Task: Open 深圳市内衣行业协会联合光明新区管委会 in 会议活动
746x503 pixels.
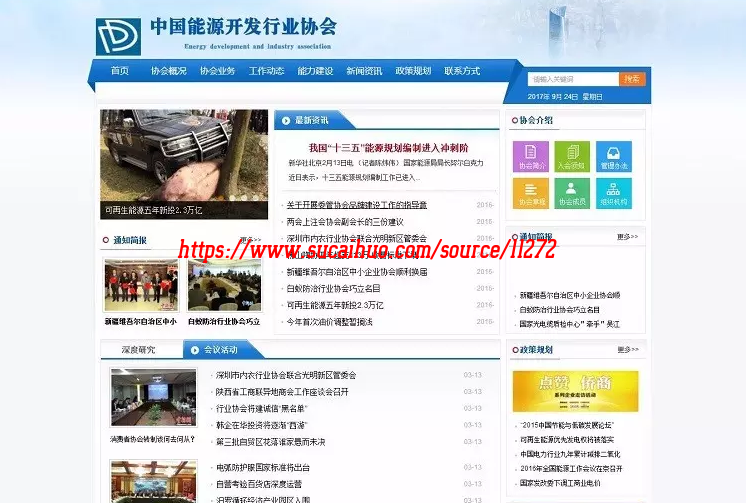Action: click(x=286, y=375)
